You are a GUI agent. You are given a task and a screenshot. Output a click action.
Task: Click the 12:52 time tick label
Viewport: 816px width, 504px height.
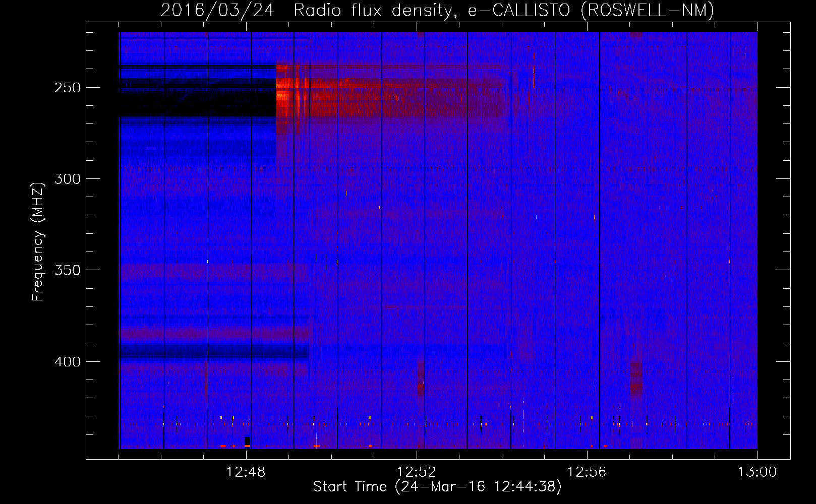tap(417, 472)
